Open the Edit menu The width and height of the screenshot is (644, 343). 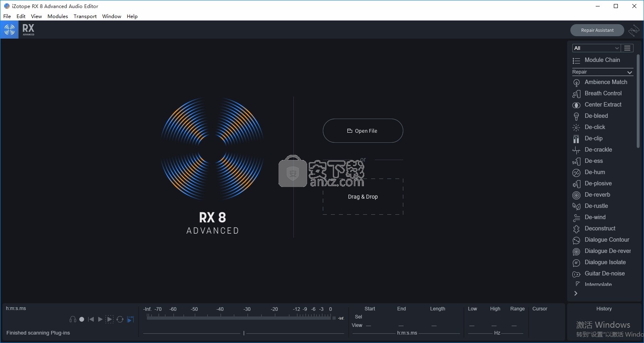point(21,16)
